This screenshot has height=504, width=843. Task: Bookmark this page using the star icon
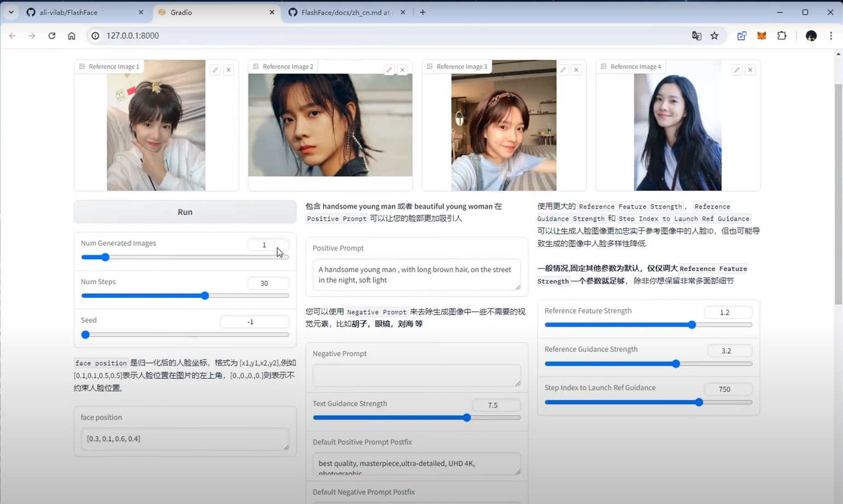(x=714, y=36)
